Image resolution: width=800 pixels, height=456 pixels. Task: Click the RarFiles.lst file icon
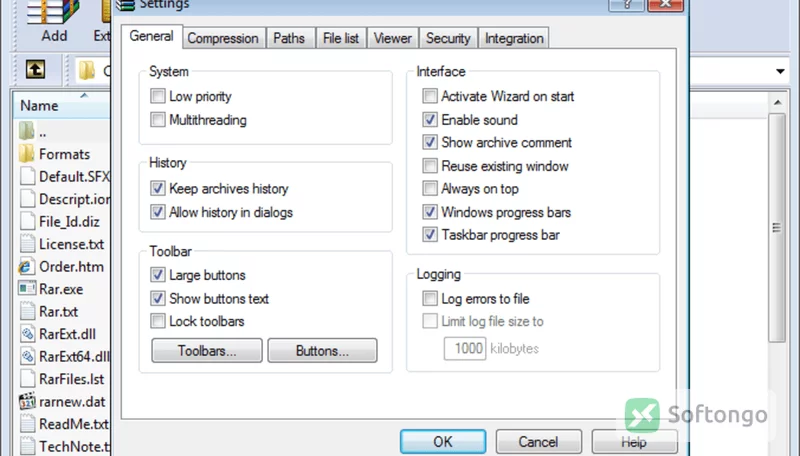[27, 378]
